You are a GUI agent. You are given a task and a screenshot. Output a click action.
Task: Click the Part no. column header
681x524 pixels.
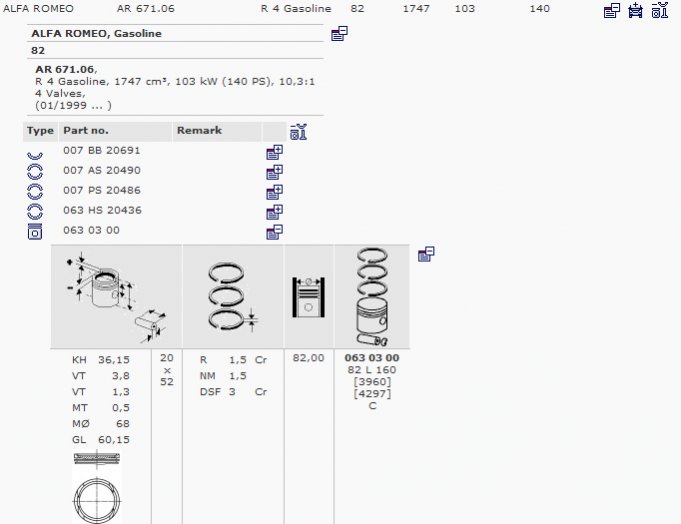pos(86,131)
